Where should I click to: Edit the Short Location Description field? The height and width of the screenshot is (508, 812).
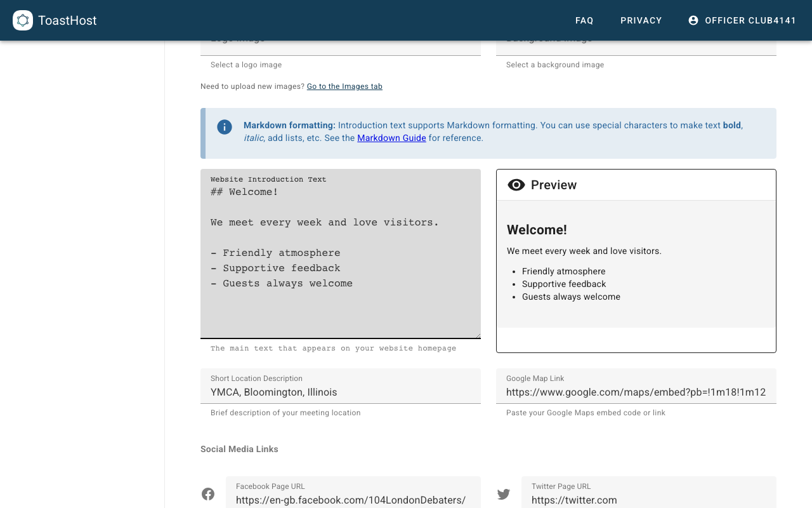point(341,392)
